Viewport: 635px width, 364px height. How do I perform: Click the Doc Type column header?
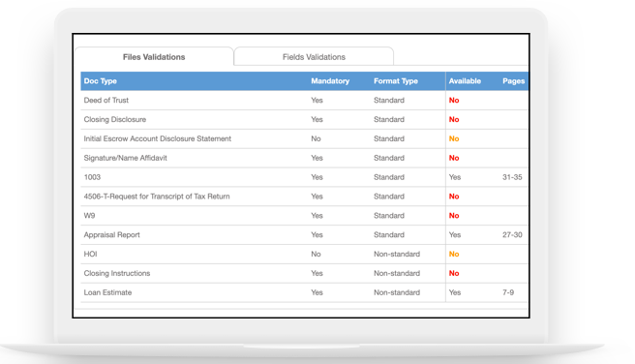point(100,81)
